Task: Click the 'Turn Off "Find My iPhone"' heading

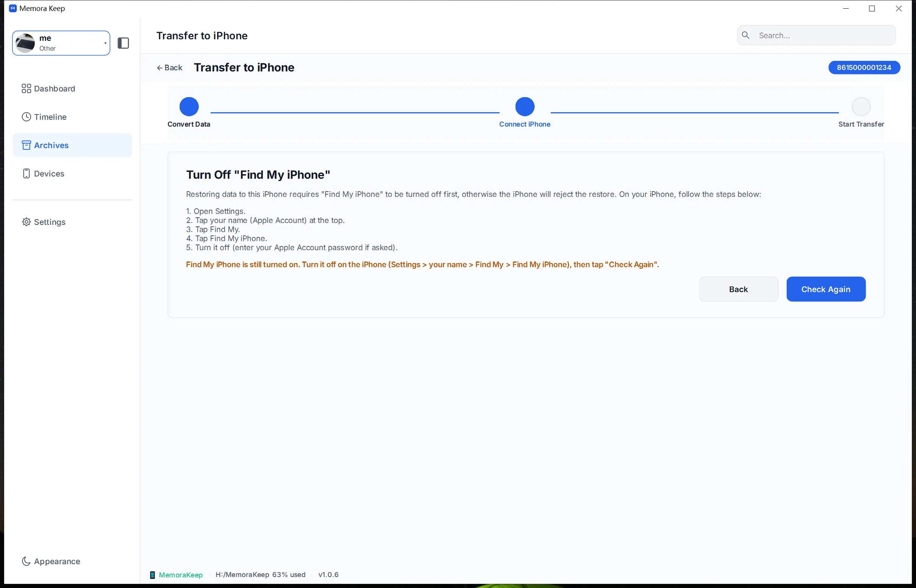Action: 258,175
